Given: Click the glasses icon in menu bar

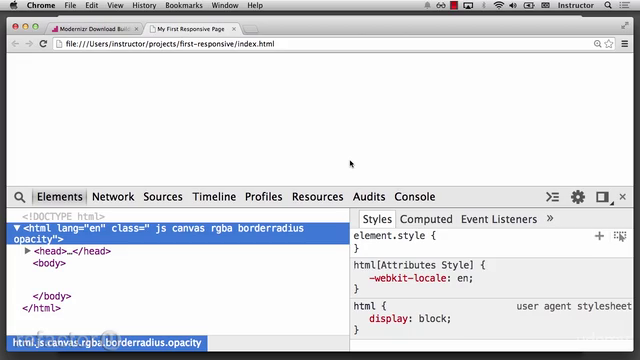Looking at the screenshot, I should tap(441, 5).
